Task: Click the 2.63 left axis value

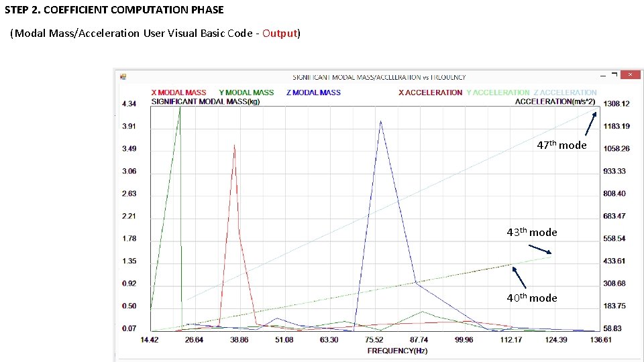Action: pos(129,194)
